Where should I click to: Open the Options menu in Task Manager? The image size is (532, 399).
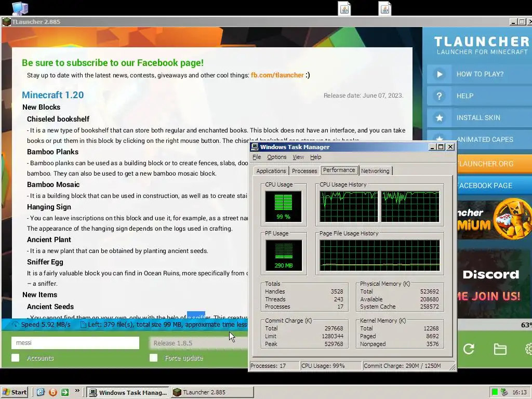[x=276, y=157]
